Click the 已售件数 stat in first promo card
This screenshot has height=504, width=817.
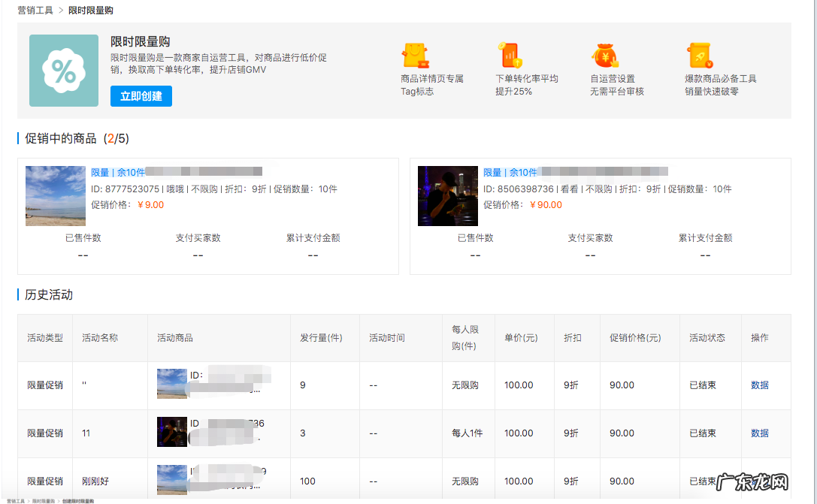coord(83,237)
